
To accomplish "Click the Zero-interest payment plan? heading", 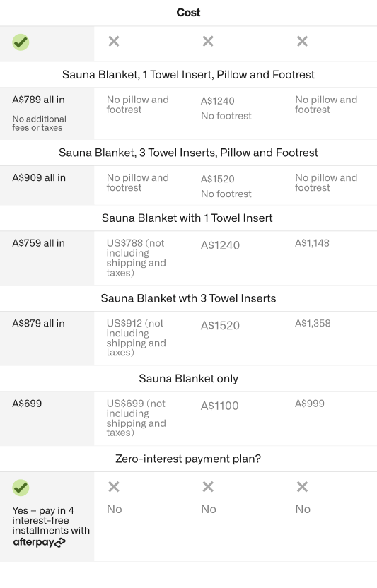I will [x=188, y=459].
